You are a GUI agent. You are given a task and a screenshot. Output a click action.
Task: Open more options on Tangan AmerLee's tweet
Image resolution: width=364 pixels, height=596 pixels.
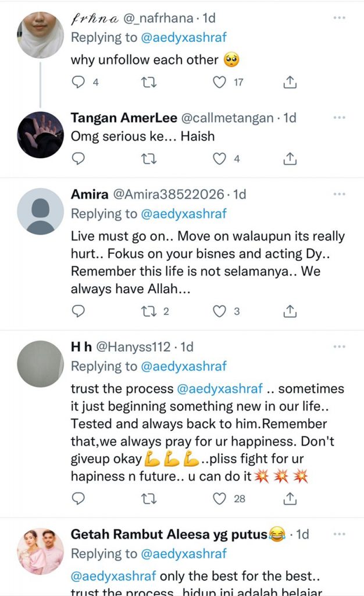pyautogui.click(x=339, y=118)
